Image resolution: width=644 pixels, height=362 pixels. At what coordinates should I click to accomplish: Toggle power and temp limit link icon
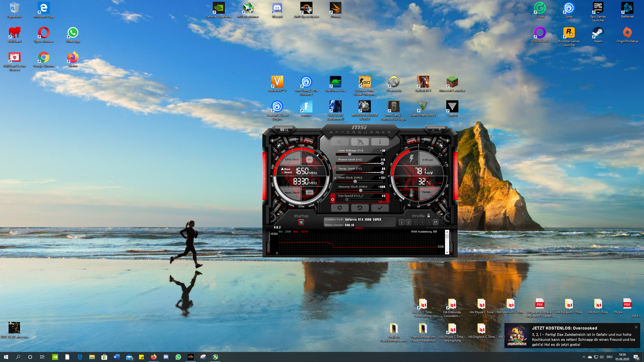335,168
